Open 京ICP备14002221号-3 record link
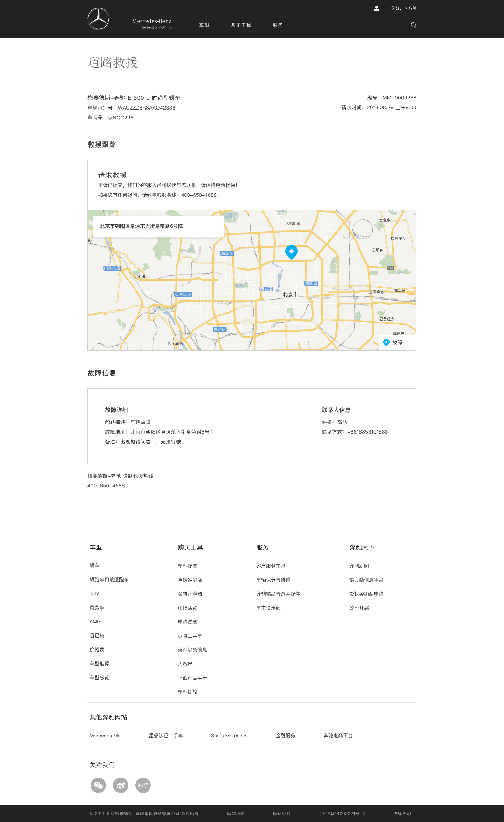Viewport: 504px width, 822px height. (x=342, y=814)
